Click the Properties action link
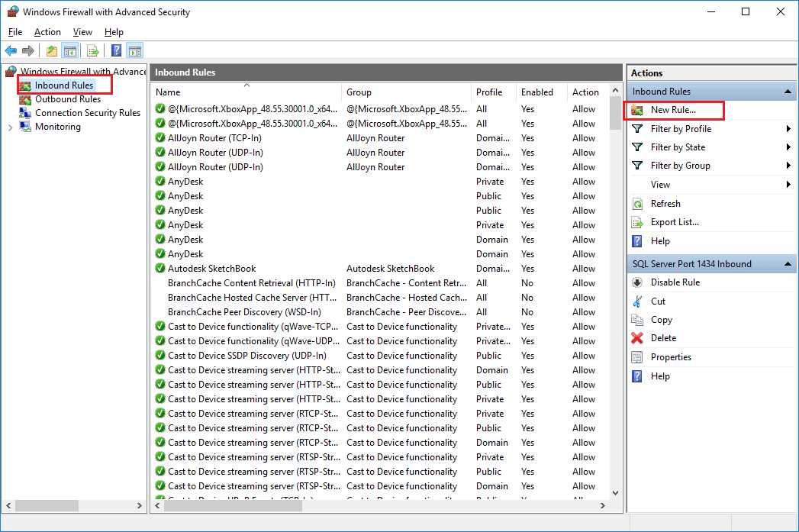The height and width of the screenshot is (532, 799). coord(671,357)
